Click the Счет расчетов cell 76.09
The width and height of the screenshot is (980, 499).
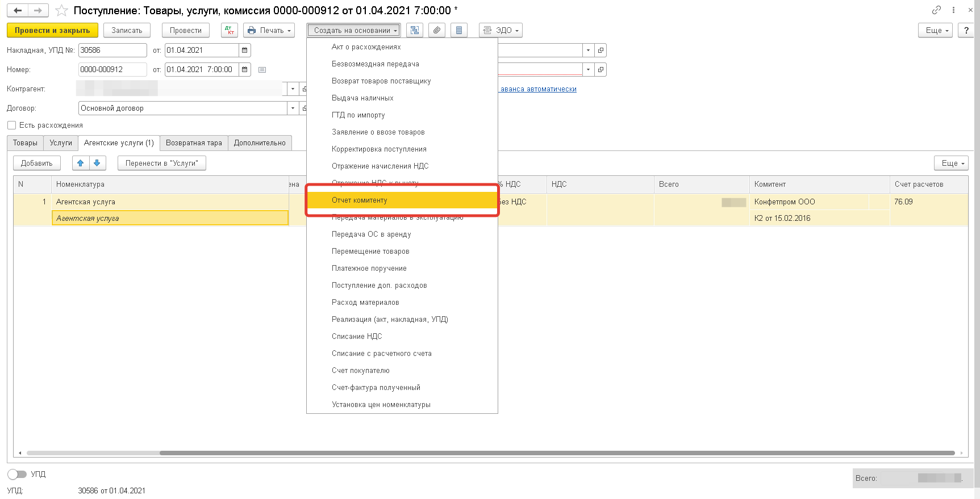click(x=928, y=202)
